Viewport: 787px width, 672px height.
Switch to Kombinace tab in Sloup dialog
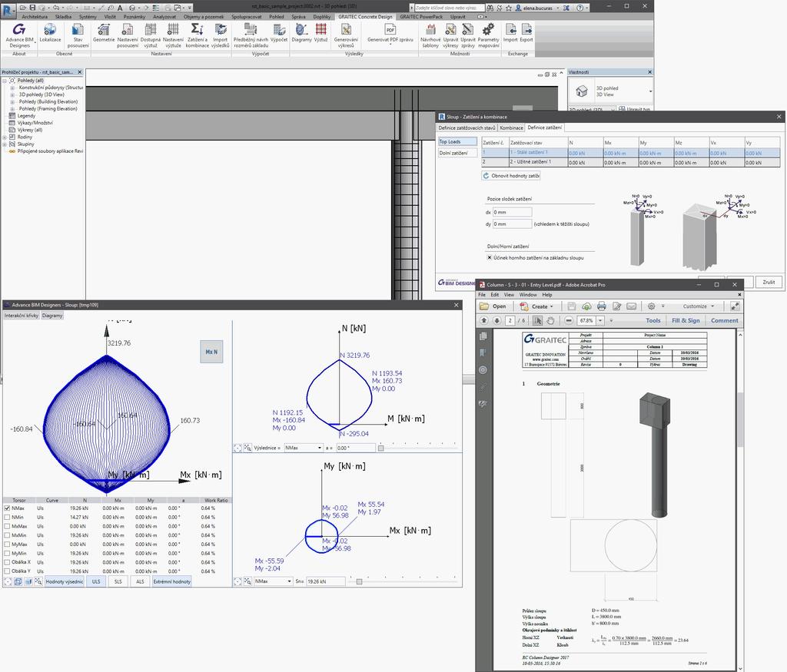point(511,128)
